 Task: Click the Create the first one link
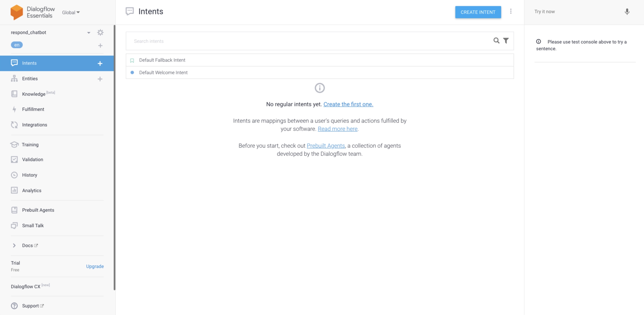pos(348,104)
